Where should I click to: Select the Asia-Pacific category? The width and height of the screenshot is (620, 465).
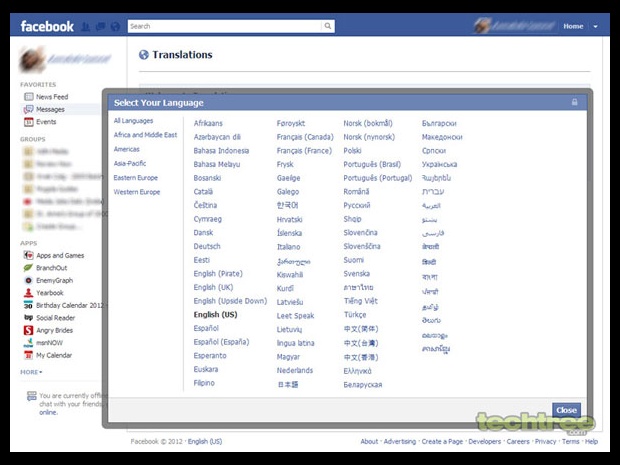[130, 163]
